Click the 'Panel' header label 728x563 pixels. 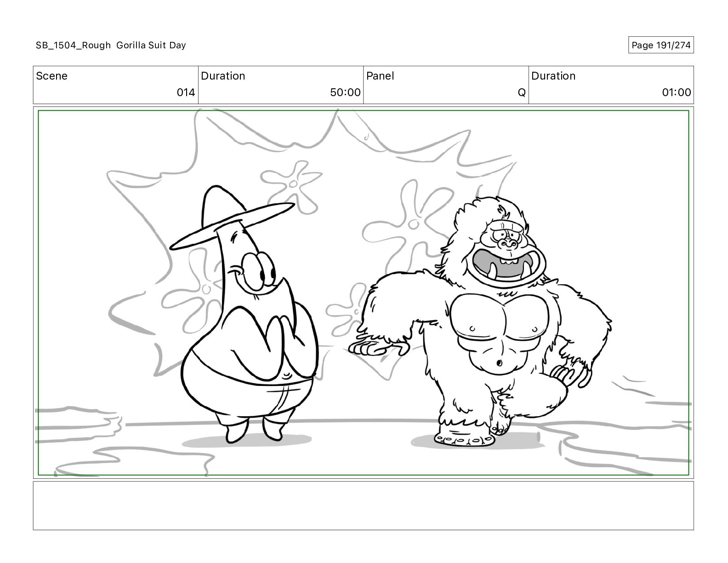click(x=380, y=76)
